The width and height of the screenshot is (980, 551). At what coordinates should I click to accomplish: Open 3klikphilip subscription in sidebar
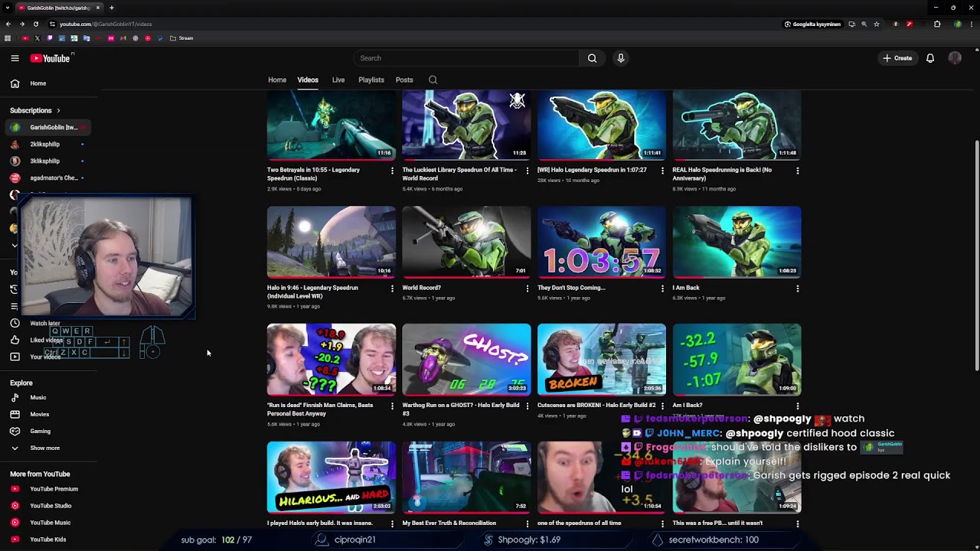pyautogui.click(x=49, y=161)
